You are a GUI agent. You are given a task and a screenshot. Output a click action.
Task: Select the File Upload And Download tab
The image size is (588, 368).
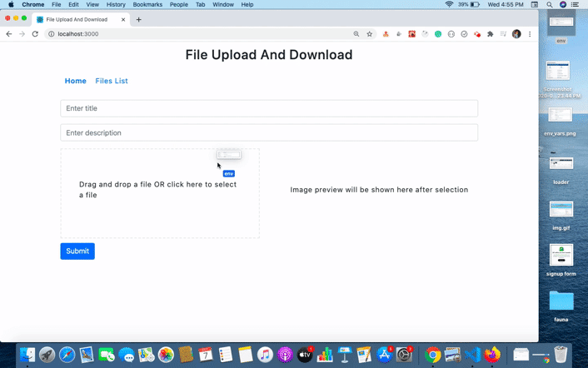81,19
